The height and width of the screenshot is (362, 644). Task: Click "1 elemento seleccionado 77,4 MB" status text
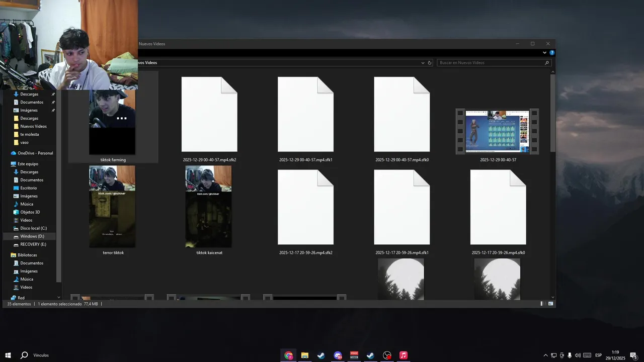pyautogui.click(x=68, y=304)
